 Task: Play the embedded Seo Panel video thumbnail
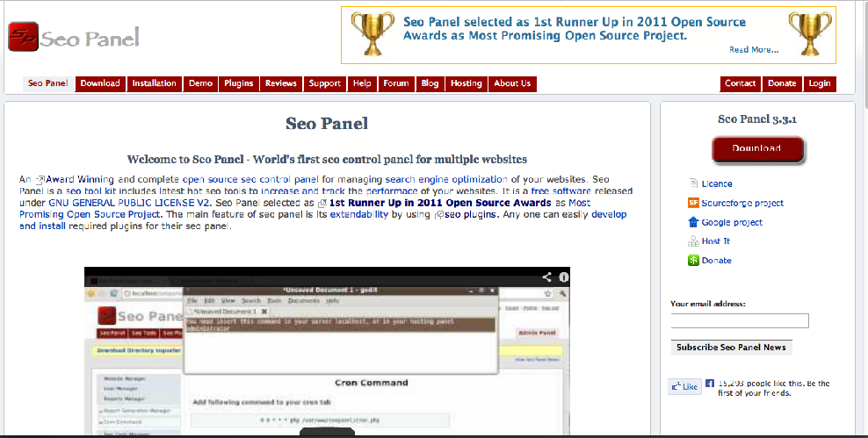click(x=327, y=351)
